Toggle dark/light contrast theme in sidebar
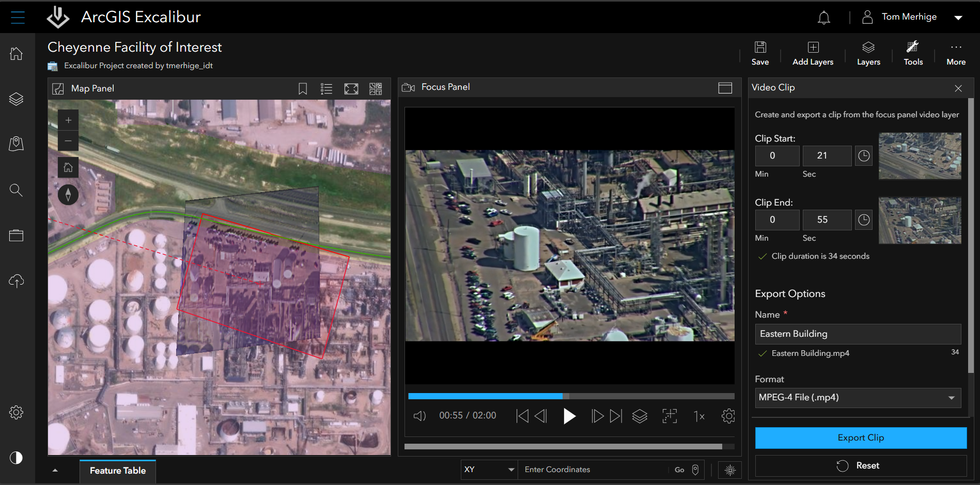980x485 pixels. click(17, 458)
